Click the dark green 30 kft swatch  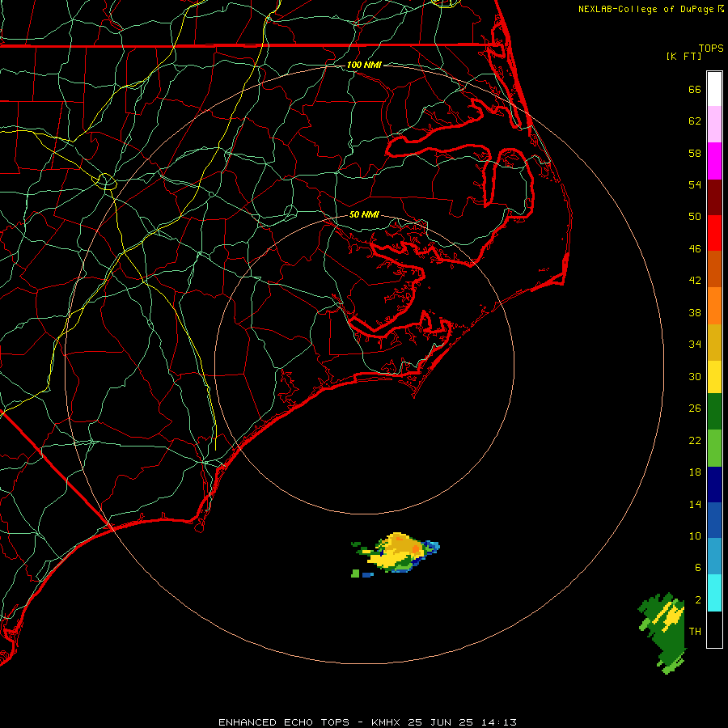pyautogui.click(x=714, y=412)
